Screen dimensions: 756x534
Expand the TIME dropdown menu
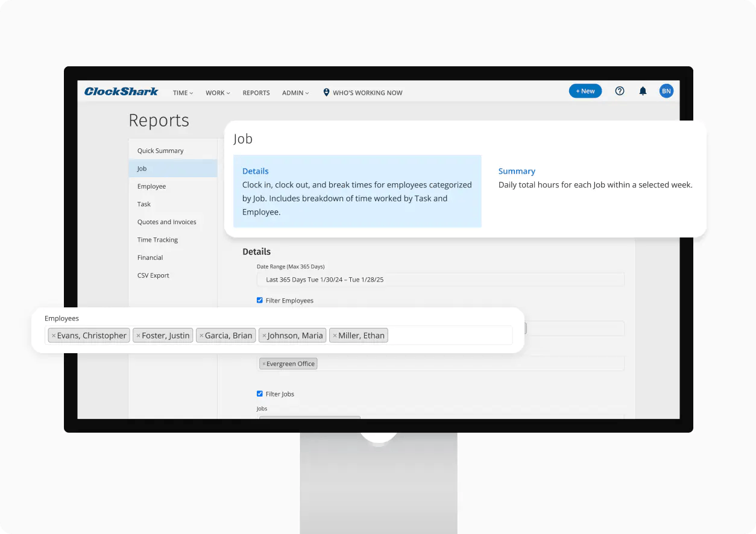[183, 93]
